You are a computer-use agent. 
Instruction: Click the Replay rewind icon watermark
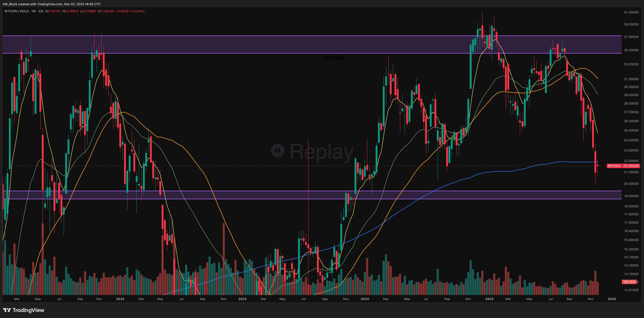point(277,151)
